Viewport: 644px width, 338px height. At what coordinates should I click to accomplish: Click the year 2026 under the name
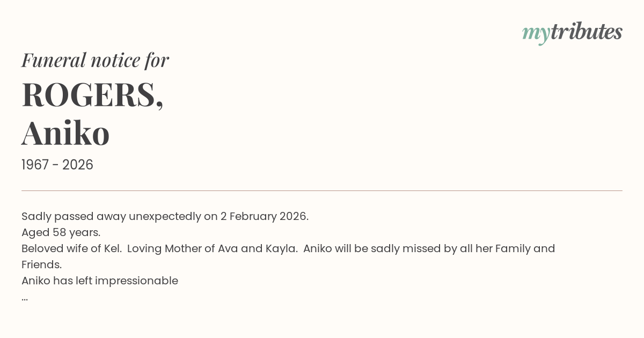click(x=78, y=165)
